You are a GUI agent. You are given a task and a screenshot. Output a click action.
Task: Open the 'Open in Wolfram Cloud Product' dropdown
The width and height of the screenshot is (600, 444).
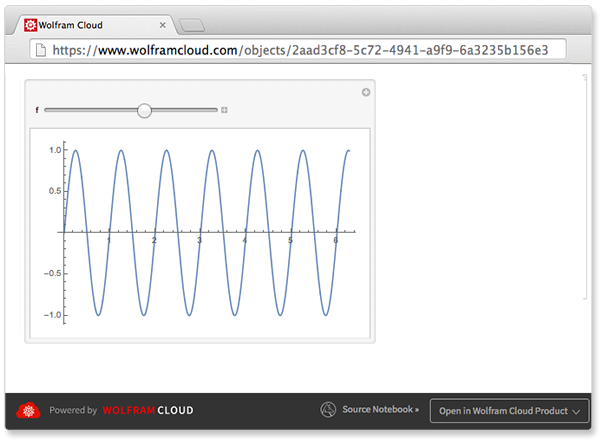coord(509,411)
